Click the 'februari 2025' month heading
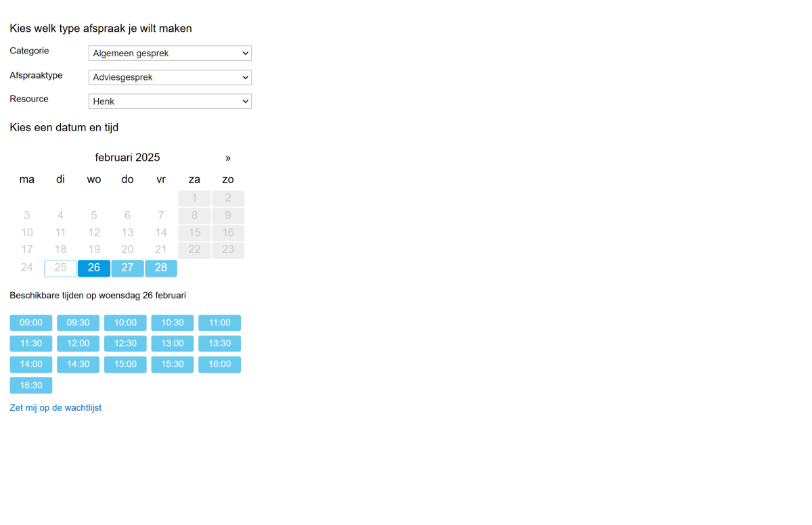812x525 pixels. (127, 158)
